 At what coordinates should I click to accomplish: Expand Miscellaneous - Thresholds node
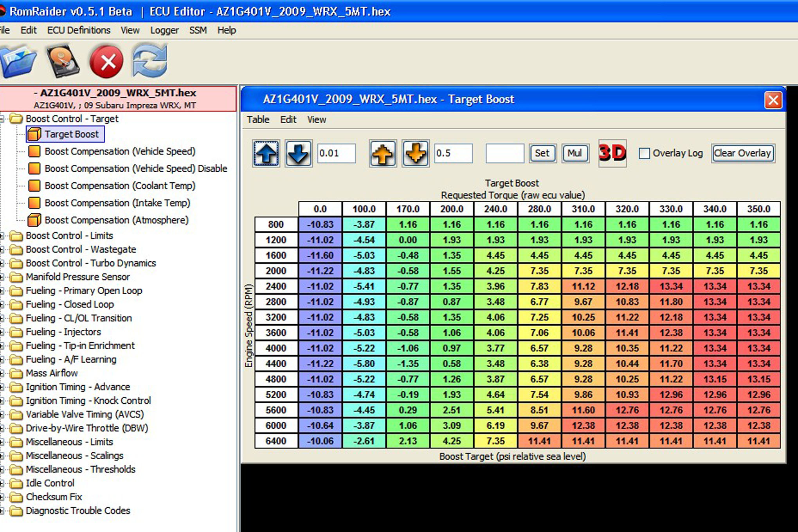click(x=2, y=470)
